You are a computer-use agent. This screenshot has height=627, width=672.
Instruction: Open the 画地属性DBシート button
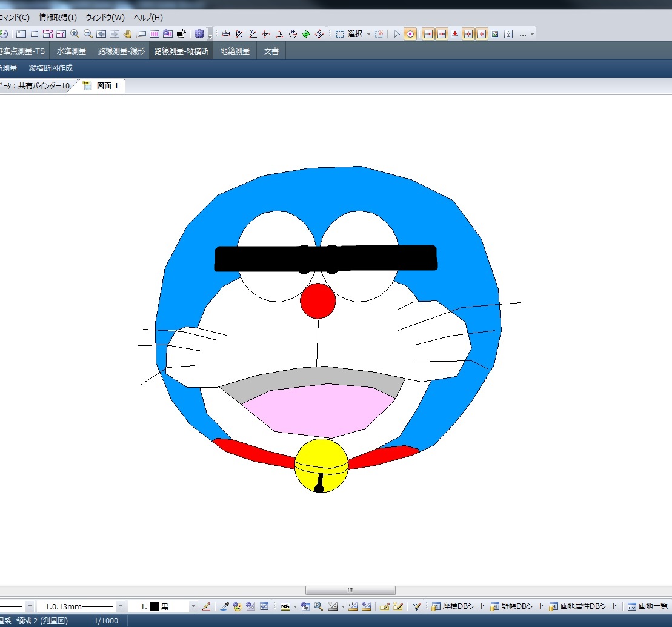(x=584, y=606)
